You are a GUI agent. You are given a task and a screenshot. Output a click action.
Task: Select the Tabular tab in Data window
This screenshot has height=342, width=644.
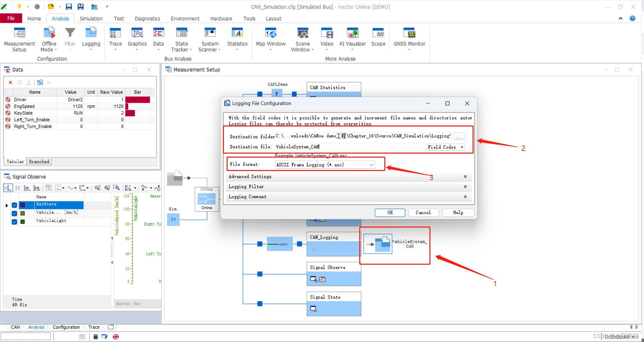(15, 161)
